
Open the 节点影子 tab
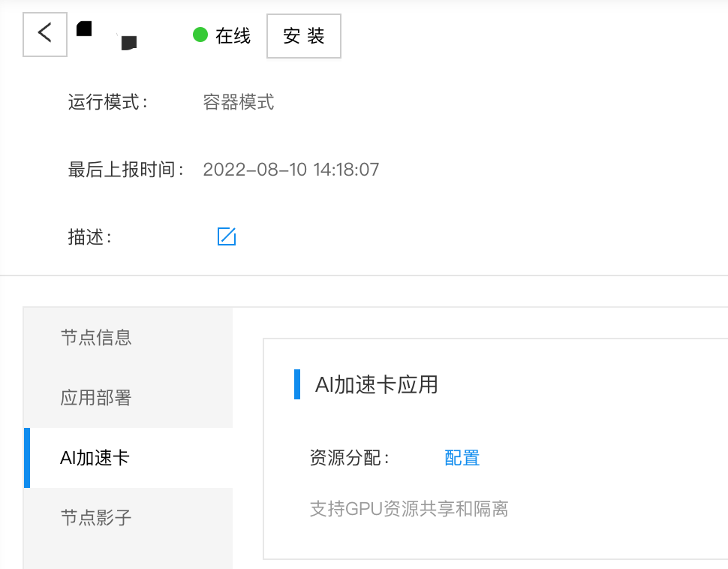click(x=128, y=517)
